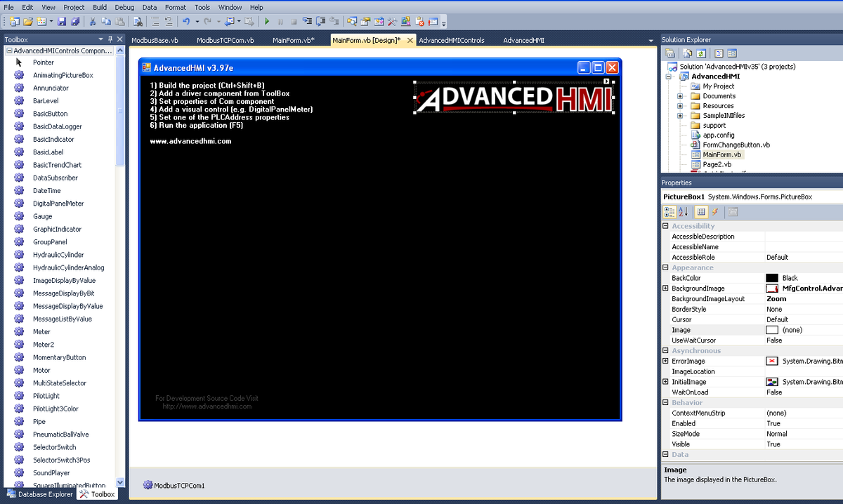The image size is (843, 504).
Task: Click Refresh icon in Solution Explorer
Action: click(x=701, y=53)
